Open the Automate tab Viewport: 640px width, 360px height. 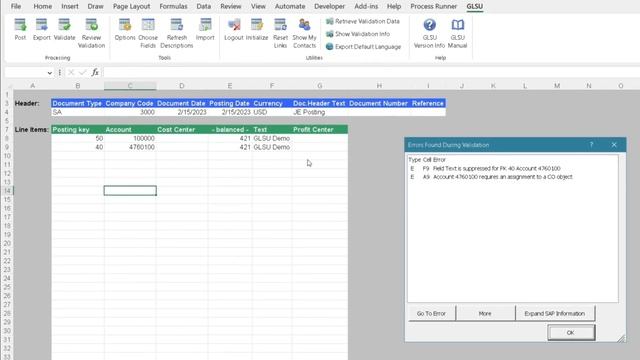point(290,7)
